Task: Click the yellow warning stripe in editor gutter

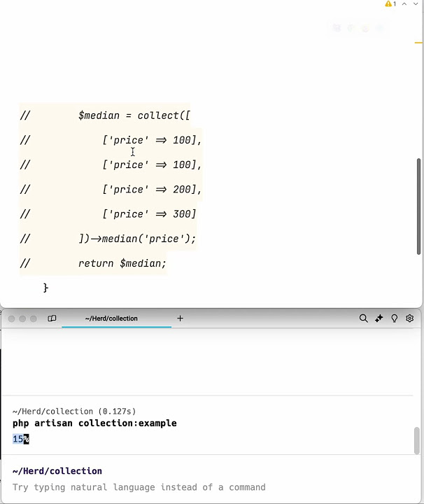Action: pos(419,43)
